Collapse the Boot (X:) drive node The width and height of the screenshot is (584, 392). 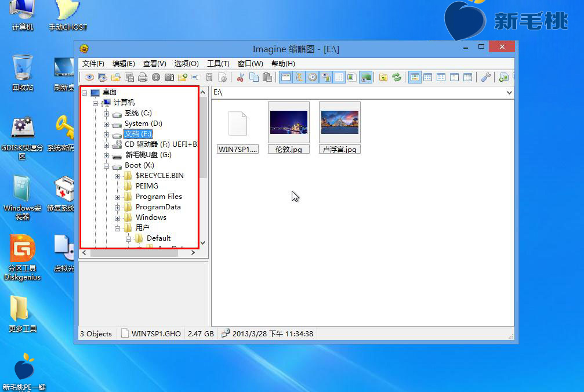click(x=106, y=166)
